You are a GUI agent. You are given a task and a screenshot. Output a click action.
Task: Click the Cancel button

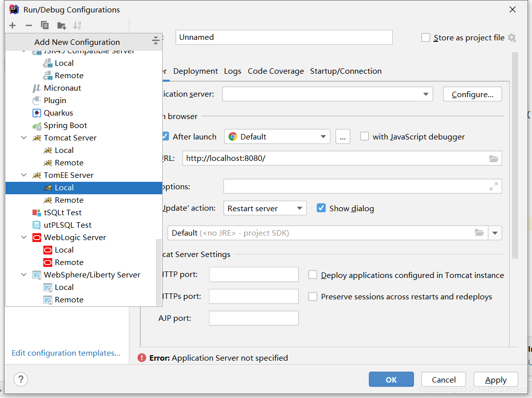tap(443, 380)
